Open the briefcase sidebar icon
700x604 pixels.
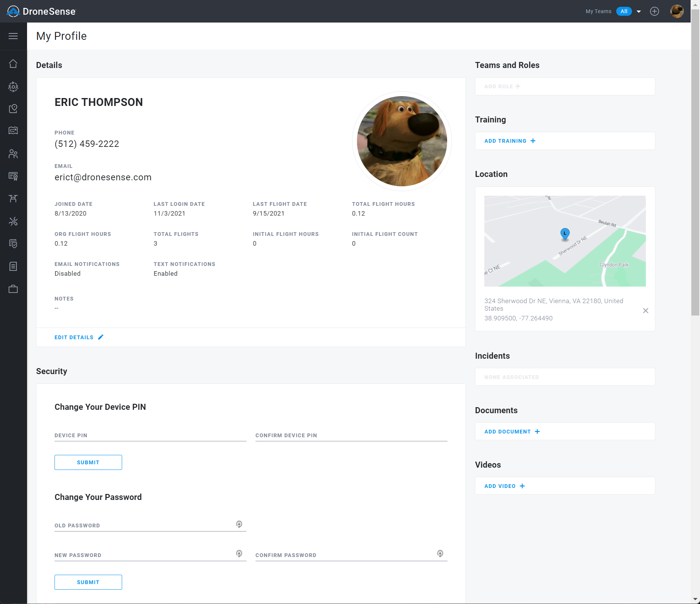pyautogui.click(x=13, y=289)
